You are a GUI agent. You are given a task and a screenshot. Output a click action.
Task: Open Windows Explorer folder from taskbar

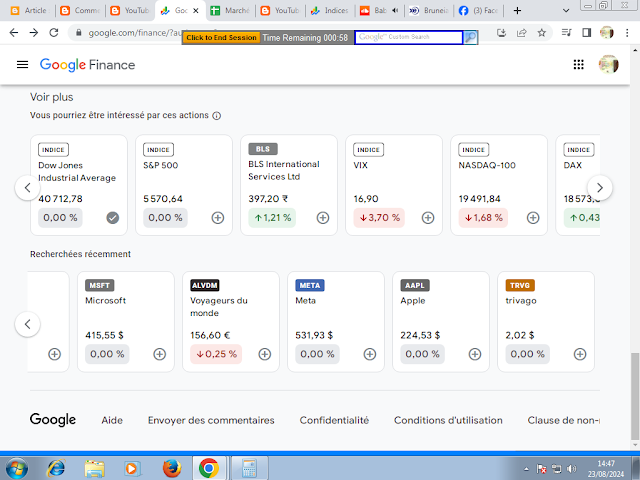(x=94, y=468)
